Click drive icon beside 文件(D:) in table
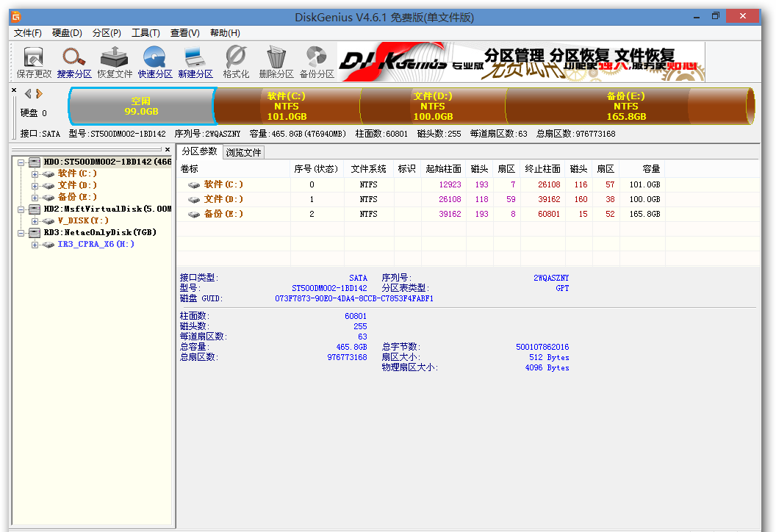 click(194, 200)
